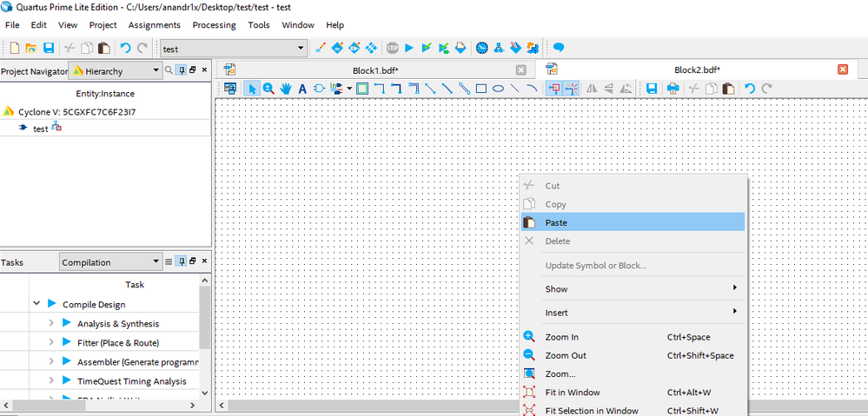Click the Symbol tool icon
Viewport: 868px width, 416px height.
[318, 89]
